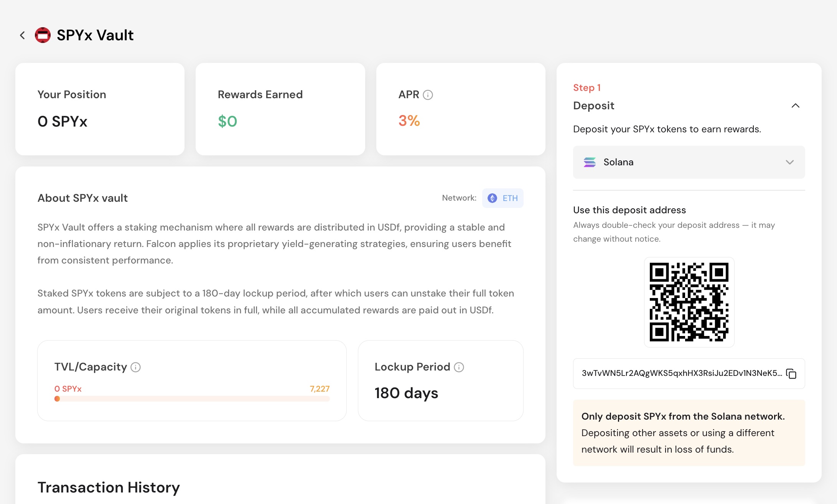Screen dimensions: 837x504
Task: Click the truncated deposit address text field
Action: pyautogui.click(x=681, y=374)
